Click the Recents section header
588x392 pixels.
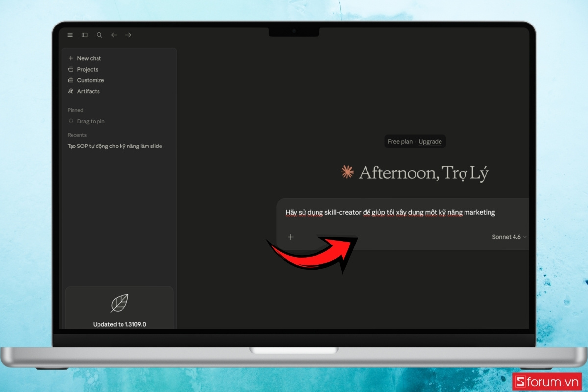pos(77,135)
